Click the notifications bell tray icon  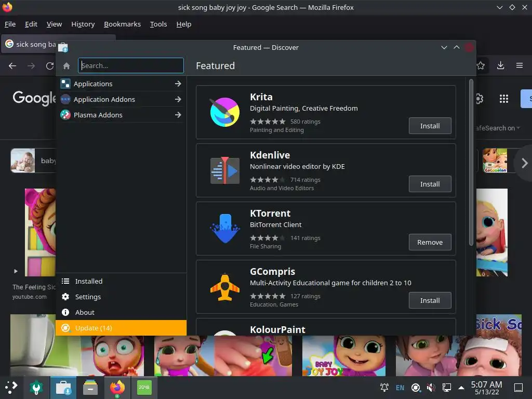coord(384,388)
